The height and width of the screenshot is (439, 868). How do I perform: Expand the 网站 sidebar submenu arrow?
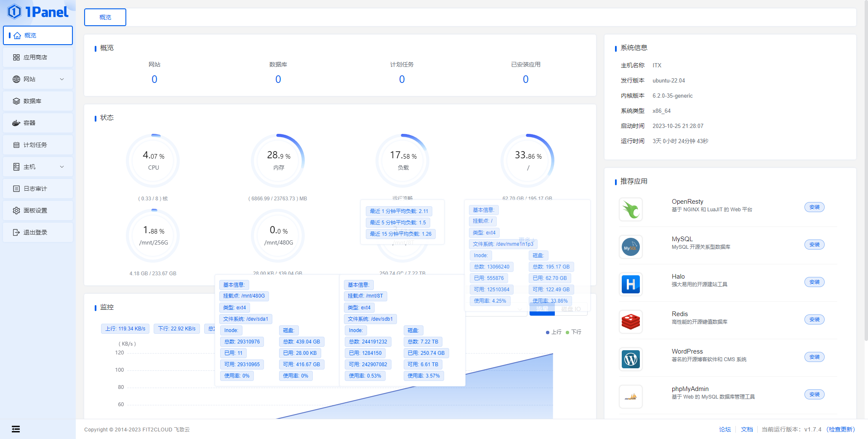click(62, 79)
